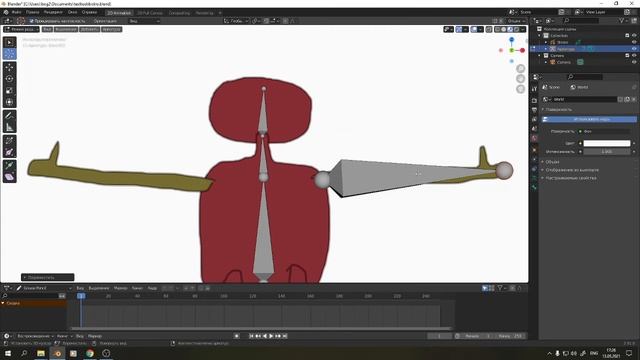Hide the Camera object via eye icon
Image resolution: width=640 pixels, height=360 pixels.
pos(634,62)
